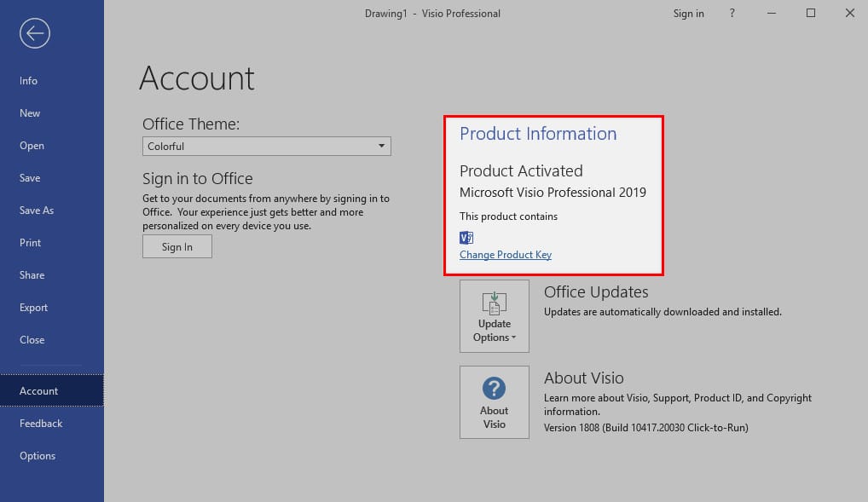The width and height of the screenshot is (868, 502).
Task: Choose Save from the sidebar
Action: 30,178
